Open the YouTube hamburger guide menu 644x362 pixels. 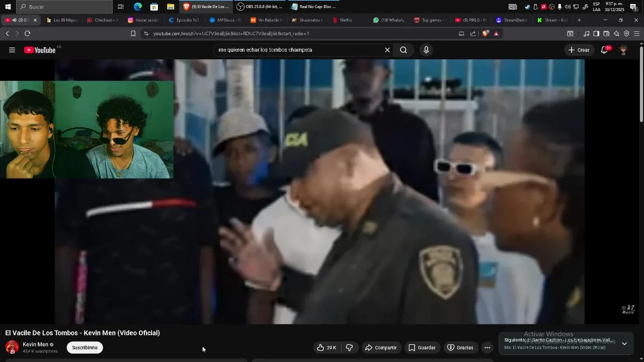12,50
